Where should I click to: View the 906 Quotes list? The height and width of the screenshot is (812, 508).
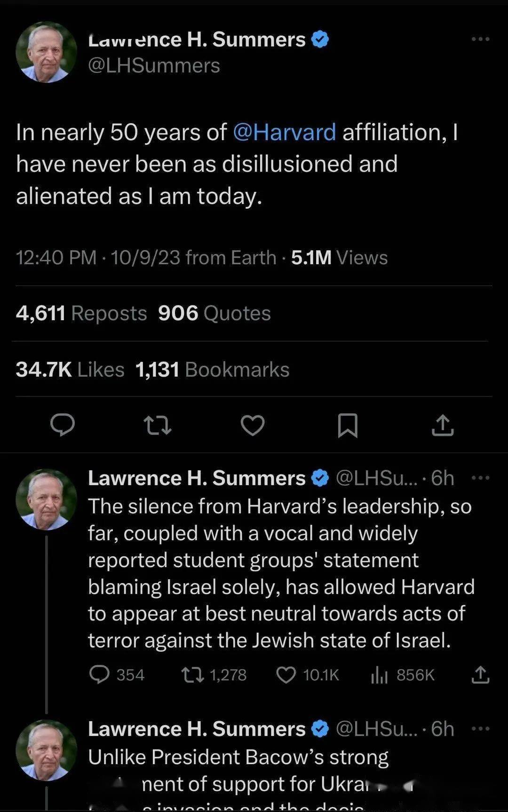tap(214, 313)
